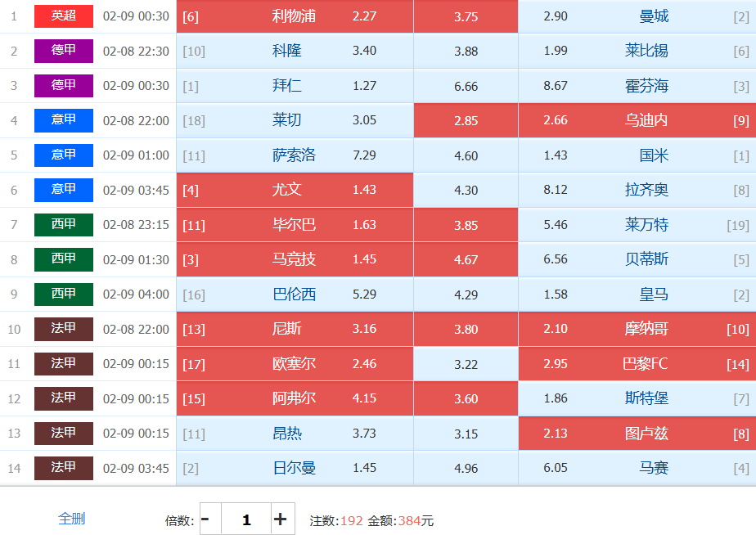Increase the 倍数 with the plus button

tap(280, 519)
